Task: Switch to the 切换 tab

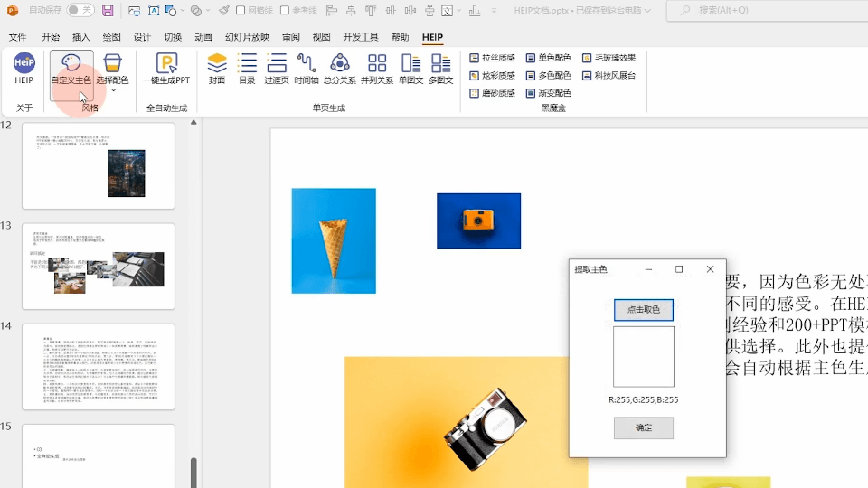Action: (173, 37)
